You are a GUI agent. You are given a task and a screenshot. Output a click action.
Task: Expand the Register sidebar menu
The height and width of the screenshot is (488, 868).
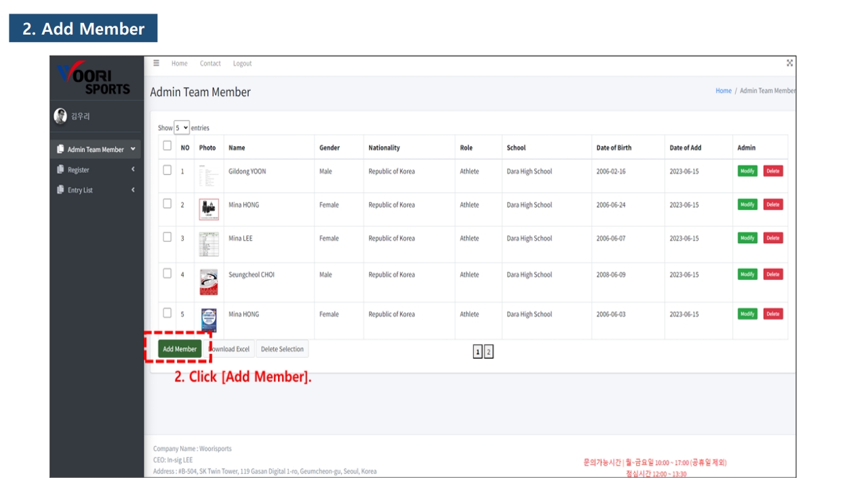click(x=133, y=169)
